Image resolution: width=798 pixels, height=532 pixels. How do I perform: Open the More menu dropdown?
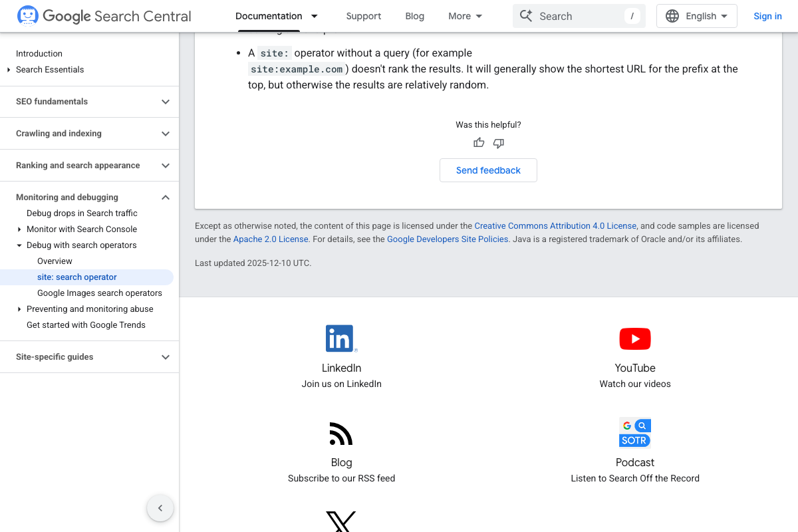click(x=465, y=16)
